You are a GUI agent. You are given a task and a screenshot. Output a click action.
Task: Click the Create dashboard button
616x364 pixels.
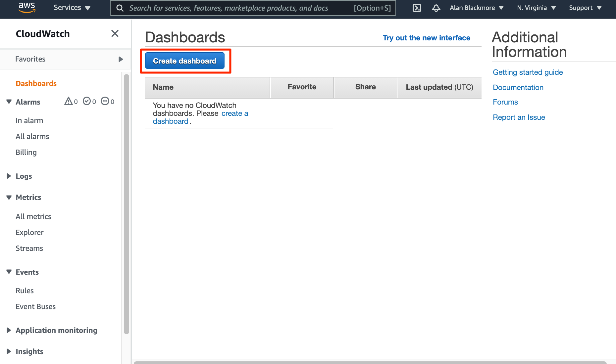click(184, 61)
